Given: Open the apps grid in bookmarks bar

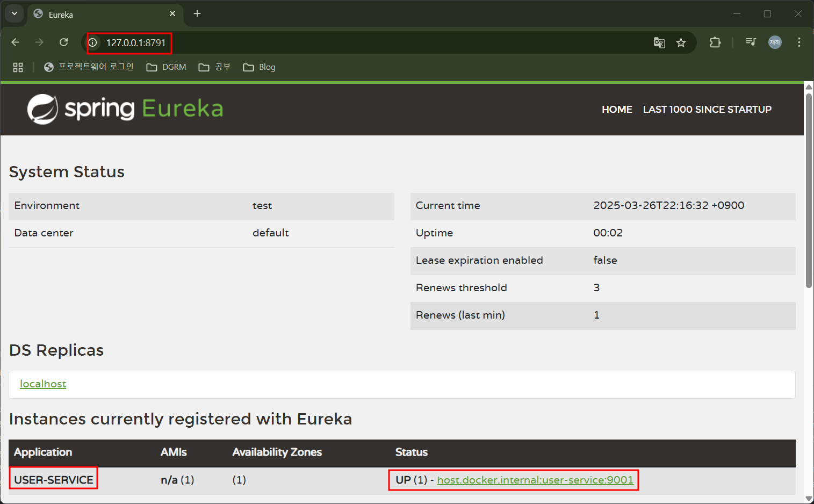Looking at the screenshot, I should 18,67.
